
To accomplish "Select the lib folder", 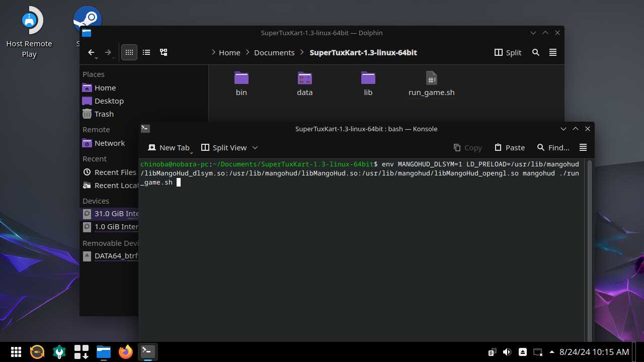I will [x=368, y=83].
